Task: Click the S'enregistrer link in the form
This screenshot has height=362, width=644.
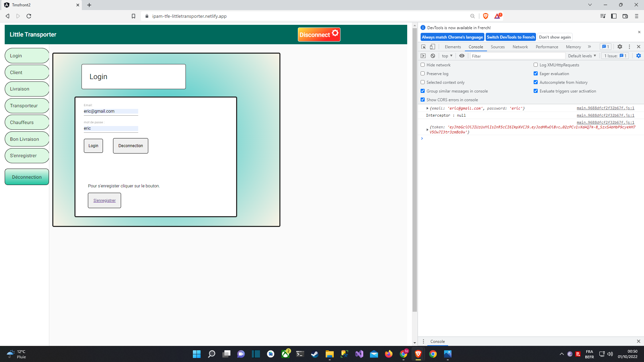Action: click(x=104, y=200)
